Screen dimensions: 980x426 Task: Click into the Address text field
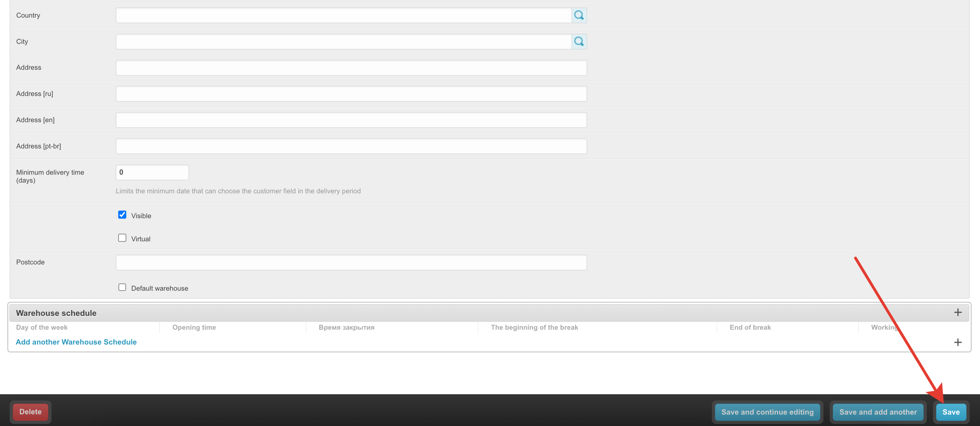(x=351, y=68)
